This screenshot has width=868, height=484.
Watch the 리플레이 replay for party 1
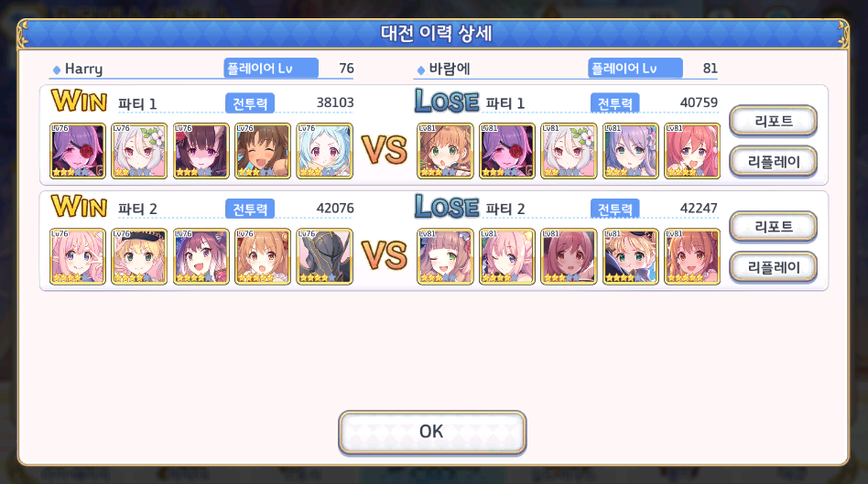774,162
